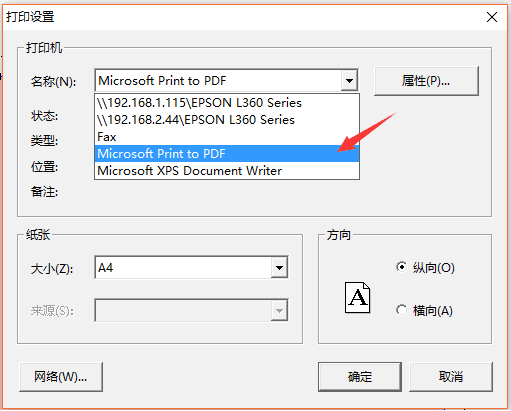Screen dimensions: 511x411
Task: Click the 名称(N) label
Action: point(53,81)
